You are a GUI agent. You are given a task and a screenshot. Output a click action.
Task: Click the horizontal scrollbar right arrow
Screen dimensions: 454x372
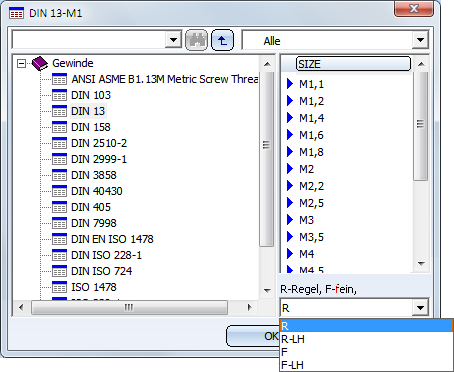(x=249, y=307)
